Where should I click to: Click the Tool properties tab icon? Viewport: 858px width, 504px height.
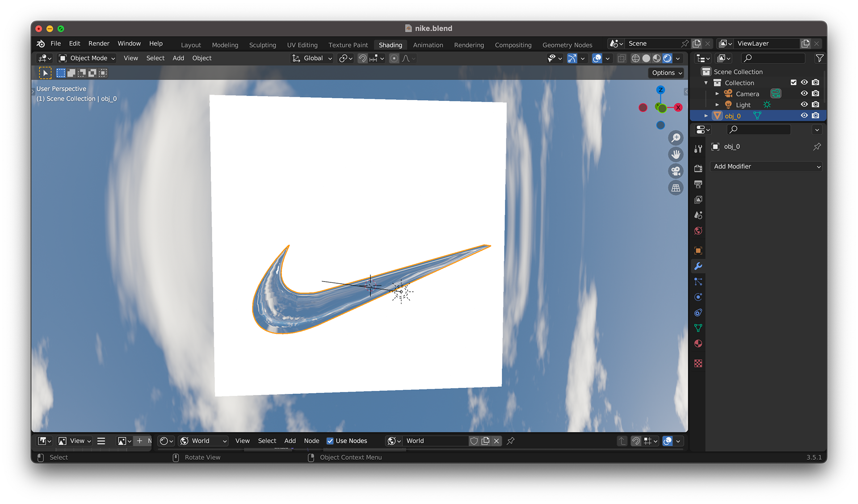698,149
